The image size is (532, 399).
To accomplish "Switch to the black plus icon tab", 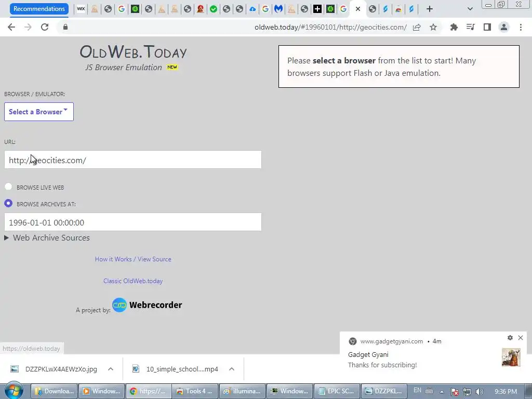I will point(317,9).
